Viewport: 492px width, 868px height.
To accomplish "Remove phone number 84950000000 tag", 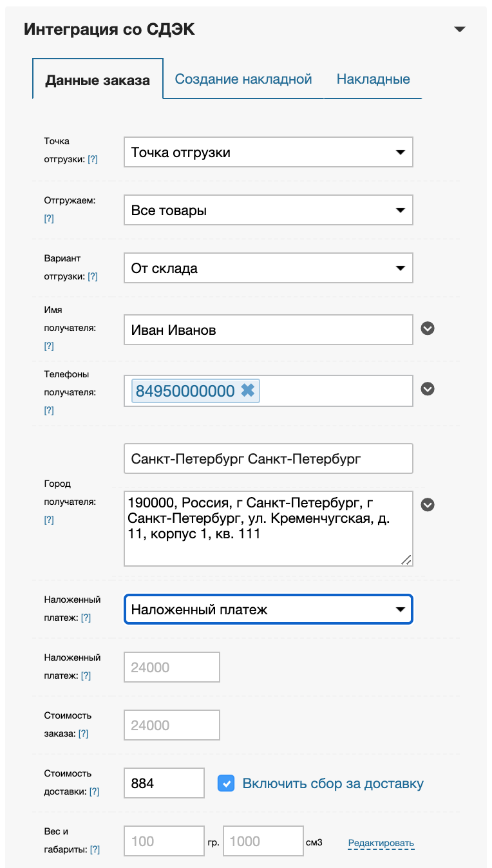I will click(248, 390).
